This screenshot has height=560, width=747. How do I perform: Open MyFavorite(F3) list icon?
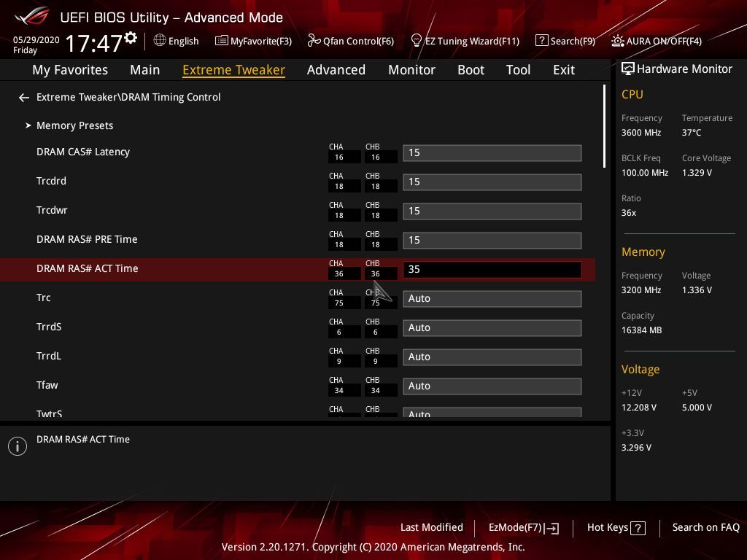tap(222, 41)
